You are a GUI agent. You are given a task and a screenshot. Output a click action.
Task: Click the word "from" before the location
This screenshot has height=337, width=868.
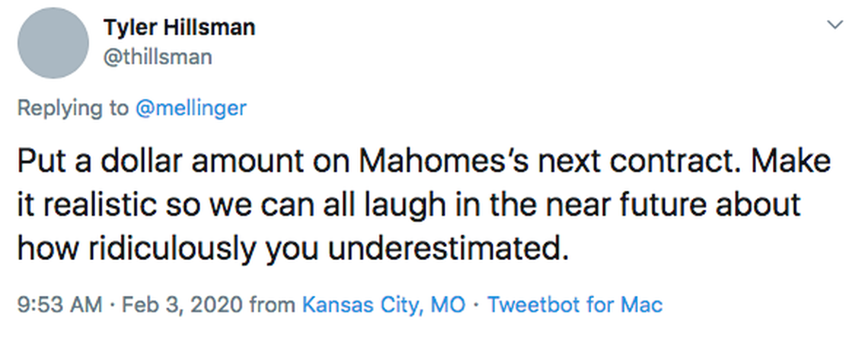273,305
